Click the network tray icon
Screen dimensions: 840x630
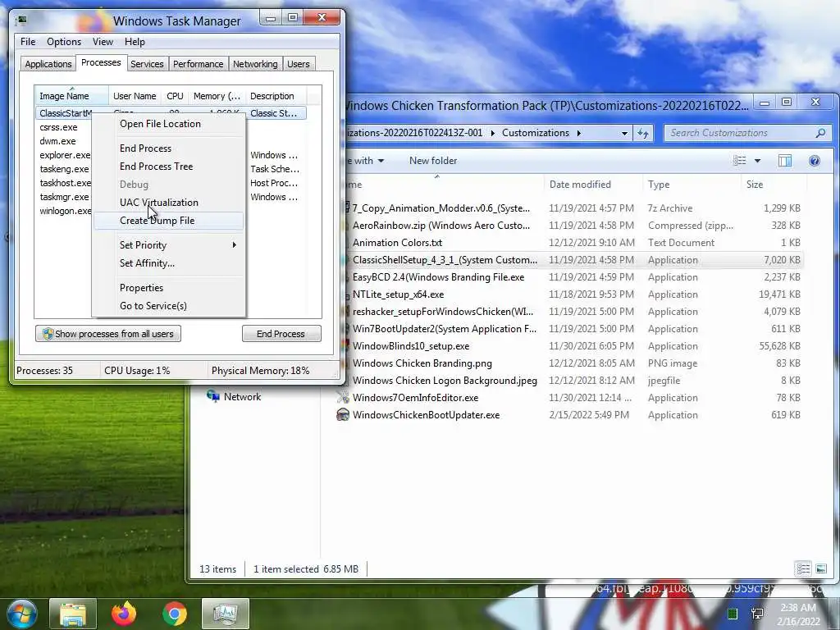pyautogui.click(x=757, y=614)
